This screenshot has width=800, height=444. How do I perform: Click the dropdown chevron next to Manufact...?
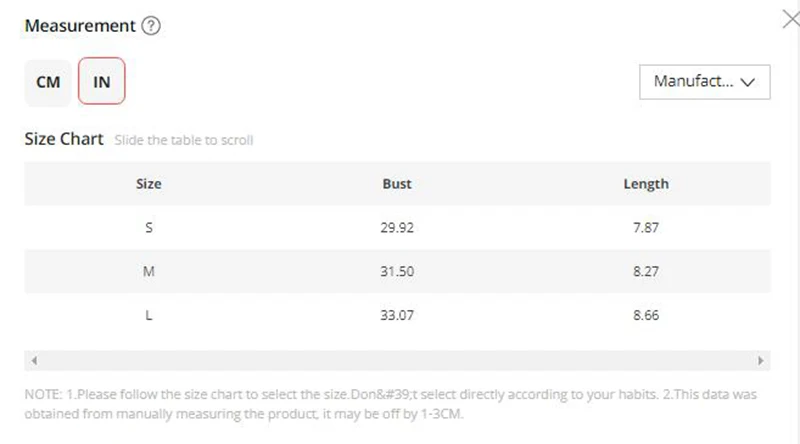coord(747,82)
